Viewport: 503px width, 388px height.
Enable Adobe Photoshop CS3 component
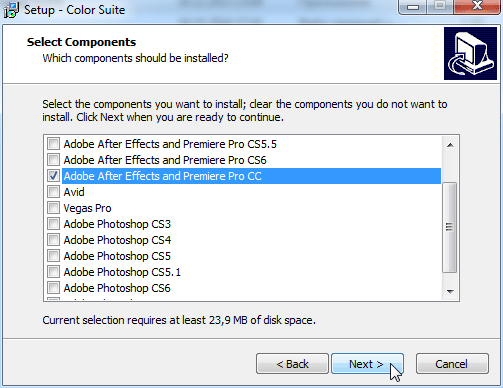tap(53, 224)
